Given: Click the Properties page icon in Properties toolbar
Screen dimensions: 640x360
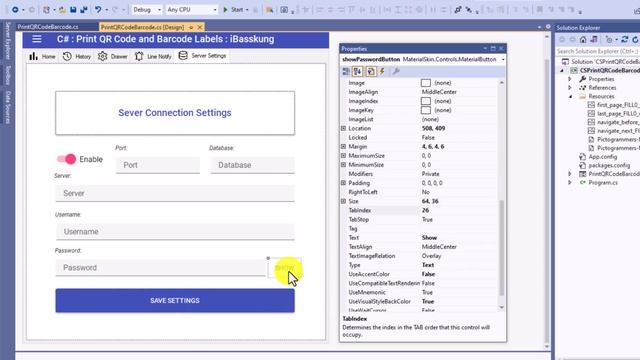Looking at the screenshot, I should [371, 71].
